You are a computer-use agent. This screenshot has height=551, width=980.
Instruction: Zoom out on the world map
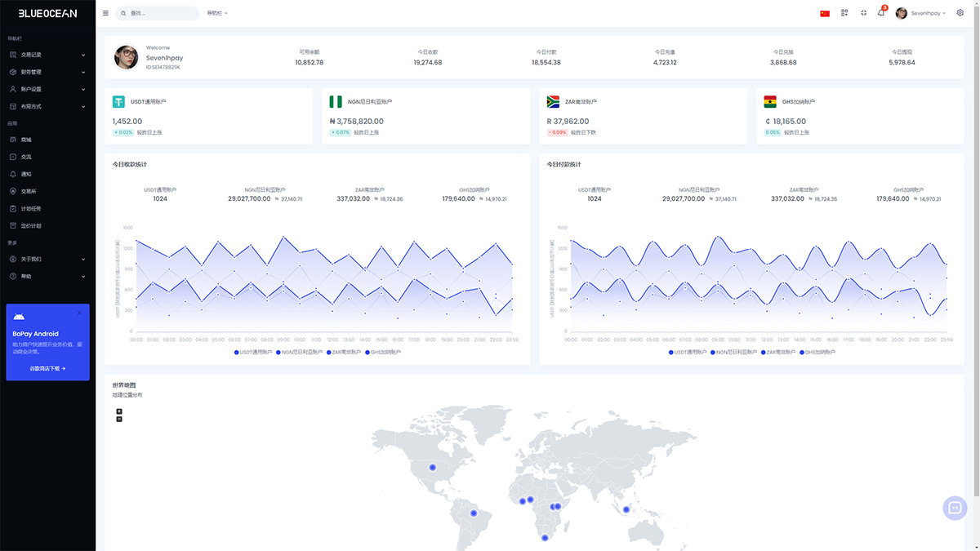(119, 419)
